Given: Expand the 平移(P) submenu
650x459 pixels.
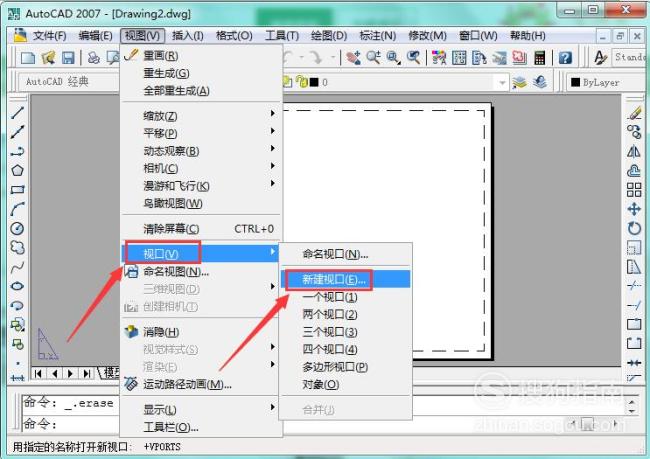Looking at the screenshot, I should (x=202, y=133).
